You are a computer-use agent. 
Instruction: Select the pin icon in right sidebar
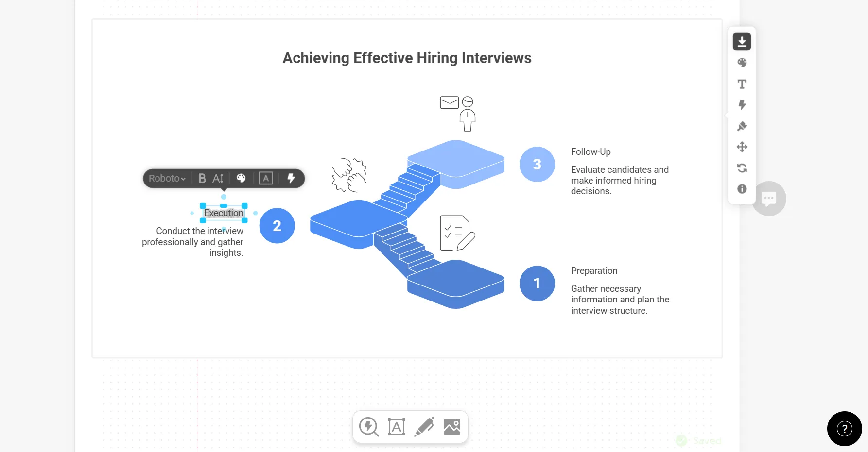[x=742, y=126]
